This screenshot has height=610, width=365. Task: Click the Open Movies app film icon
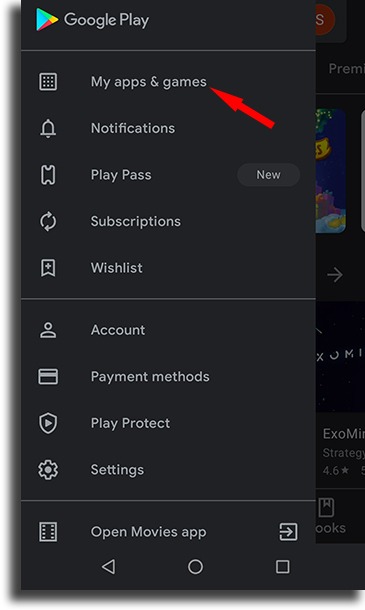48,532
